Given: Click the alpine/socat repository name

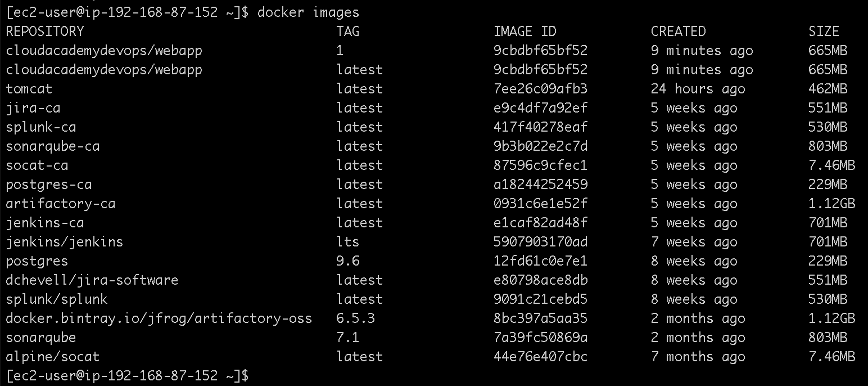Looking at the screenshot, I should pyautogui.click(x=53, y=357).
